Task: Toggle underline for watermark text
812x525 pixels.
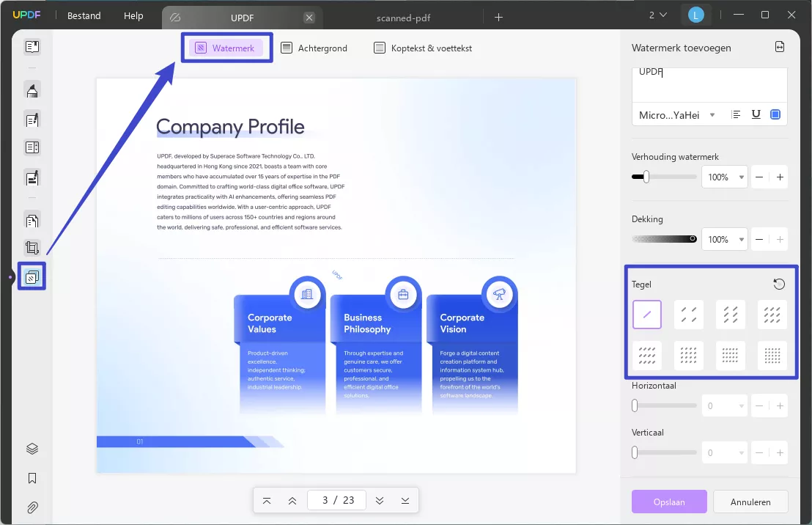Action: (756, 114)
